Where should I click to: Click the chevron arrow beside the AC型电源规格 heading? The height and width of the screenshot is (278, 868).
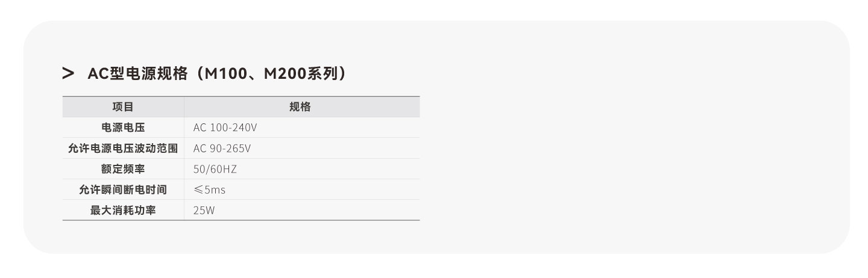point(68,74)
